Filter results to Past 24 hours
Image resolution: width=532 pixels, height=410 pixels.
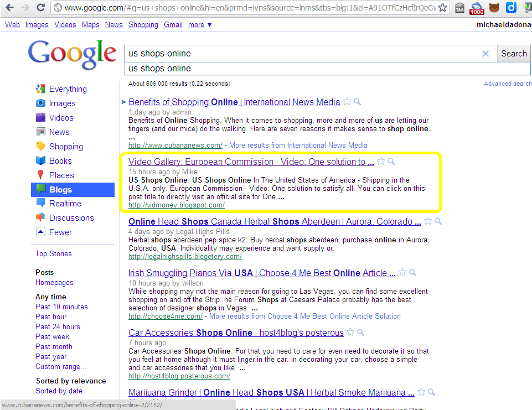pos(58,326)
